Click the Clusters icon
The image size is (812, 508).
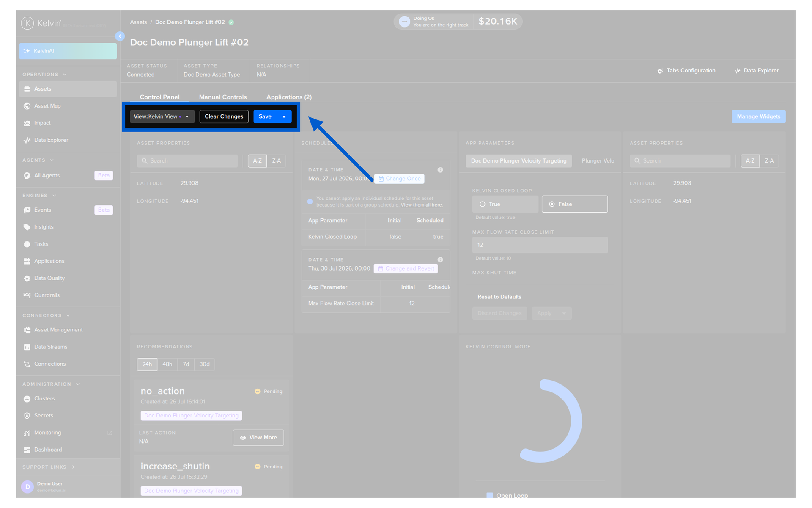point(27,399)
